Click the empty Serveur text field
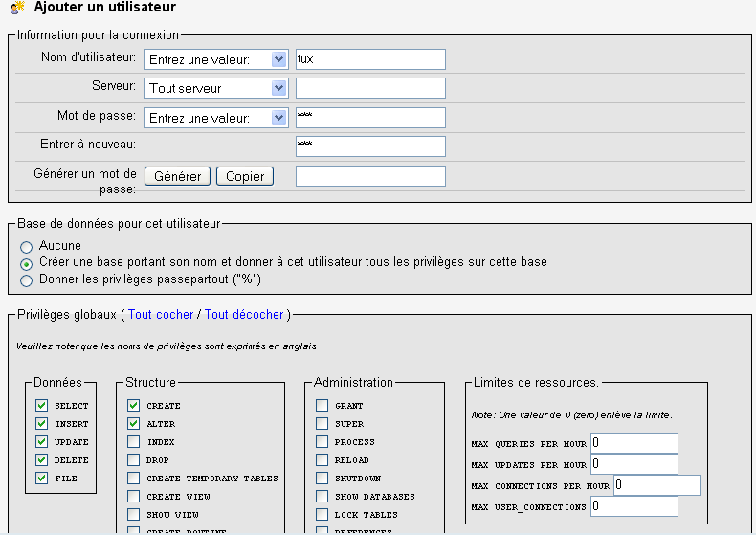This screenshot has height=535, width=756. pyautogui.click(x=370, y=88)
